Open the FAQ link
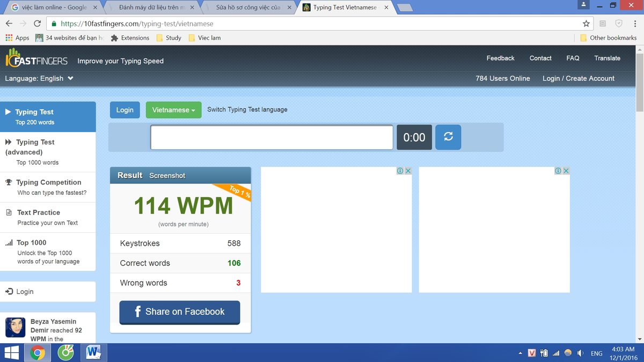 [573, 58]
